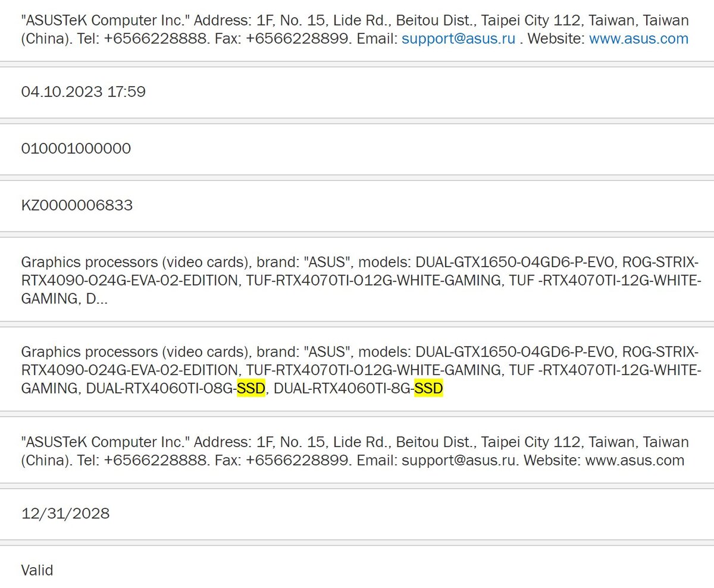Click the date value 04.10.2023 17:59
Screen dimensions: 714x588
click(x=83, y=92)
